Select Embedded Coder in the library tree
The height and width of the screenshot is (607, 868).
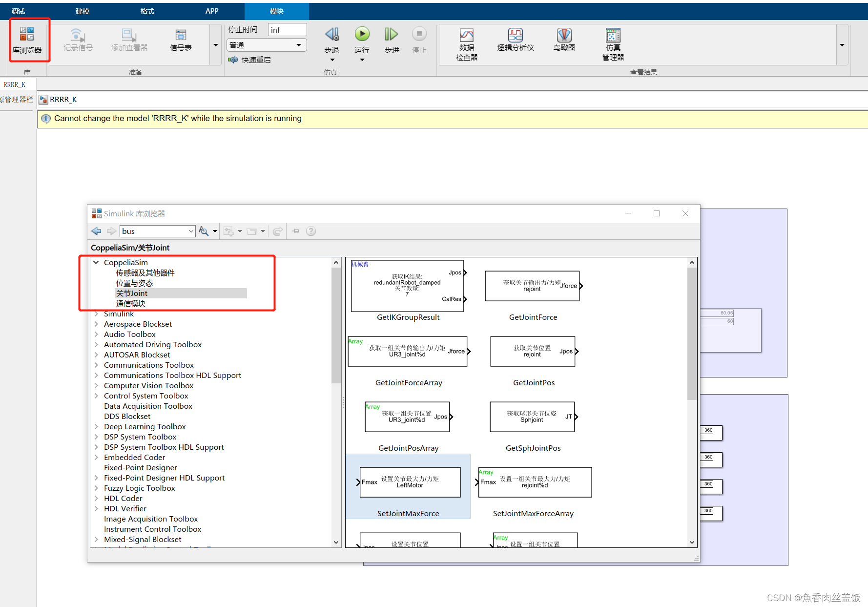coord(134,458)
